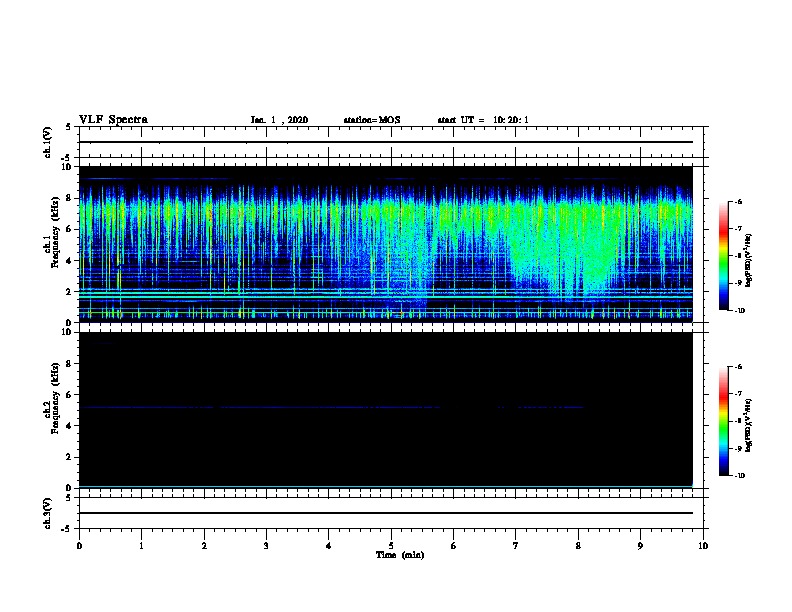Click the "1" tick on the Time axis
Viewport: 792px width, 612px height.
point(141,545)
